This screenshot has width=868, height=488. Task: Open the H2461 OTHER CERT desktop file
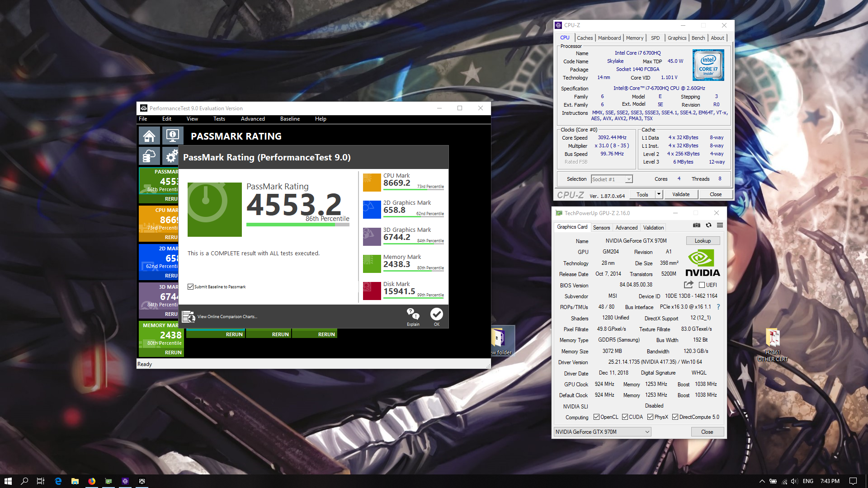point(772,345)
